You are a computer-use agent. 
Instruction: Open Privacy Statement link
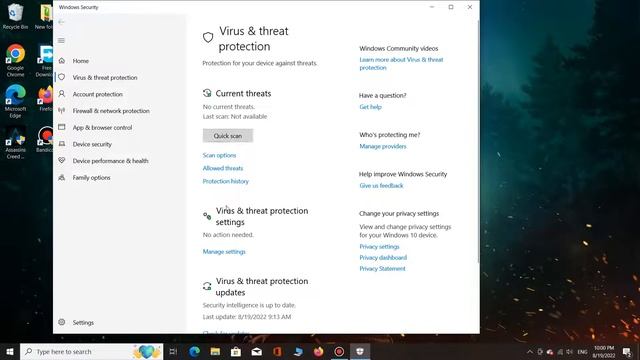pos(382,269)
